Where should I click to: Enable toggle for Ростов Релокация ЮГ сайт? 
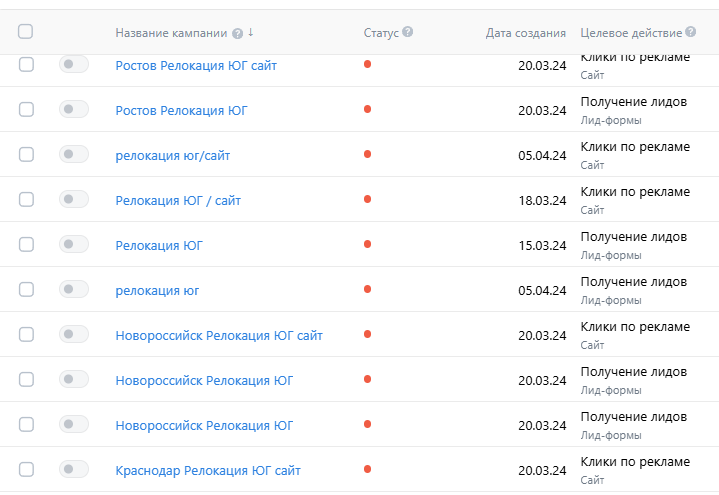[x=74, y=64]
